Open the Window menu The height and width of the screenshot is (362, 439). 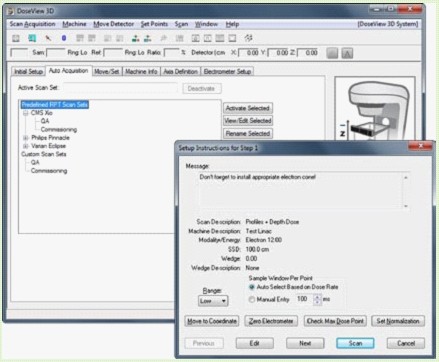click(206, 24)
